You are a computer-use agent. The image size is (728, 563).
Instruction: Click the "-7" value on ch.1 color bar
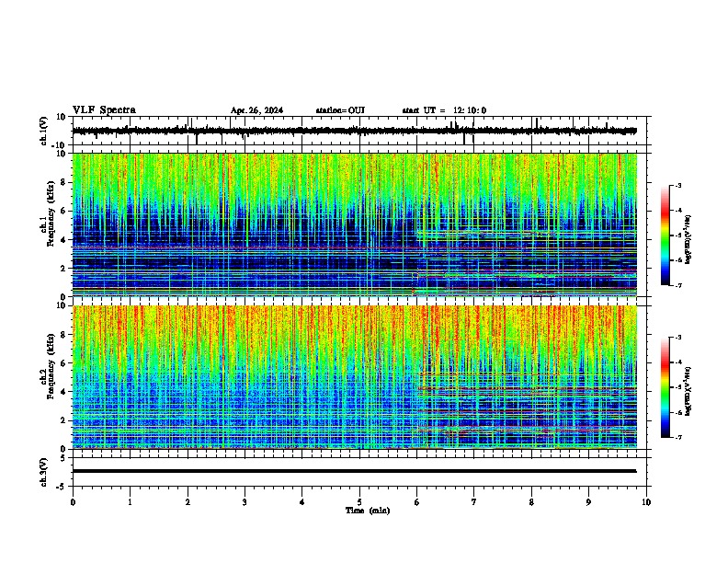677,285
